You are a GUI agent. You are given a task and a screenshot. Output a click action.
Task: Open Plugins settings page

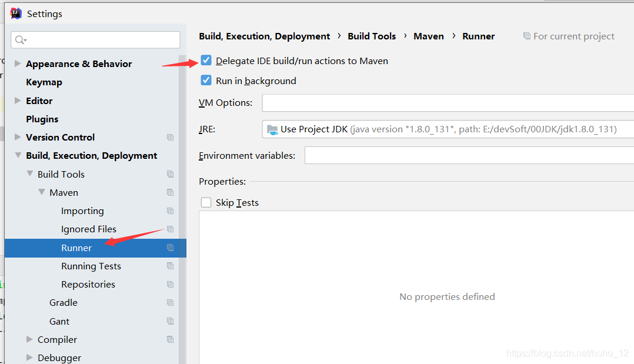(x=42, y=119)
